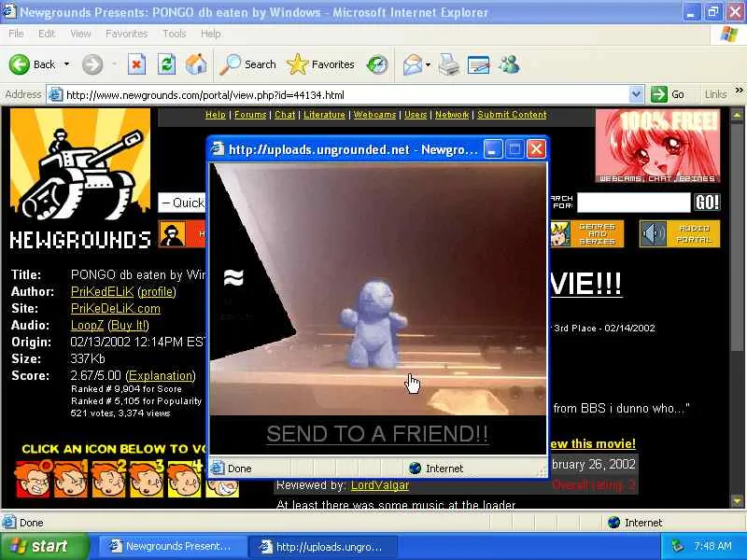Click the 100% FREE anime banner ad
This screenshot has width=747, height=560.
click(657, 146)
